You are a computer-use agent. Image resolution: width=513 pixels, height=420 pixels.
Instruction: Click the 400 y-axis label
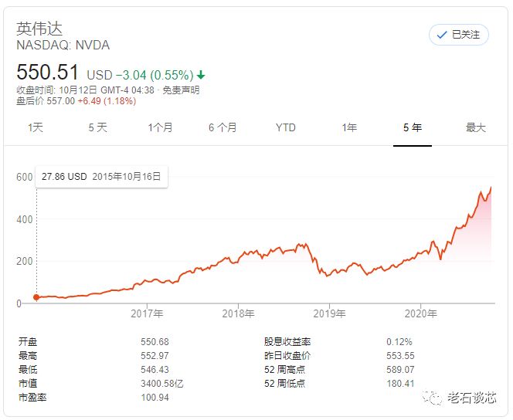point(25,219)
